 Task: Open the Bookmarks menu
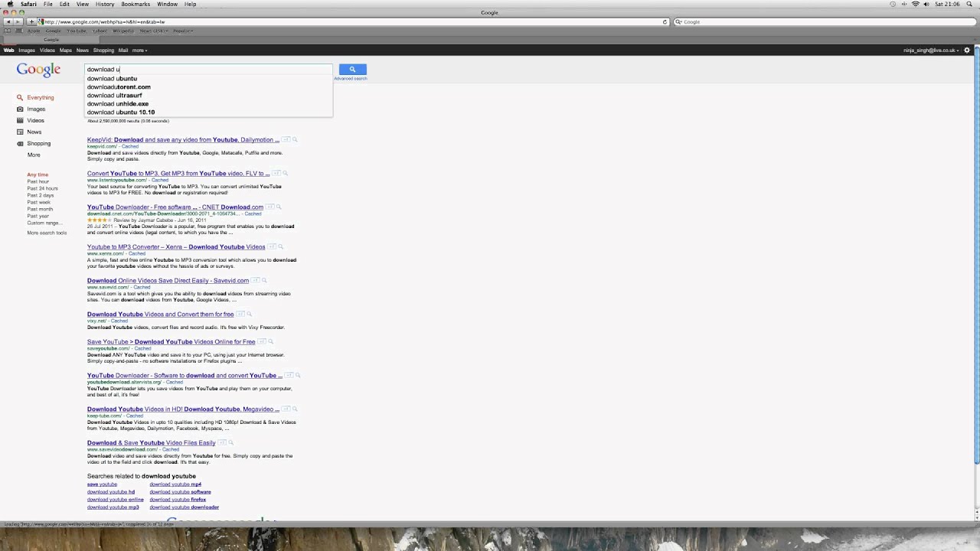coord(136,4)
